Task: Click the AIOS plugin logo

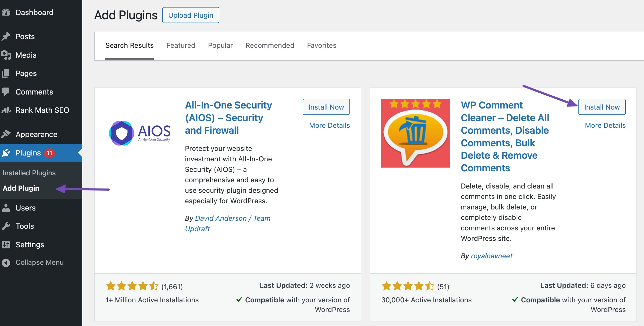Action: pyautogui.click(x=139, y=133)
